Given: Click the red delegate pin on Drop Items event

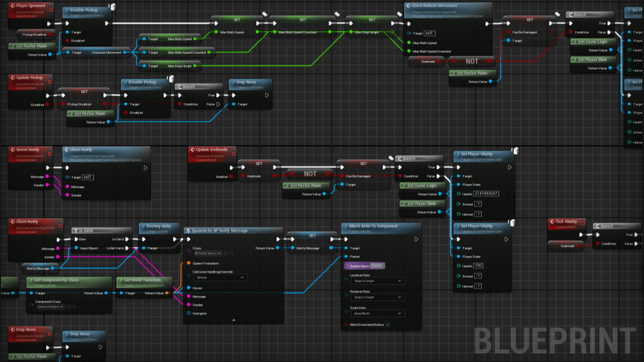Looking at the screenshot, I should point(50,334).
